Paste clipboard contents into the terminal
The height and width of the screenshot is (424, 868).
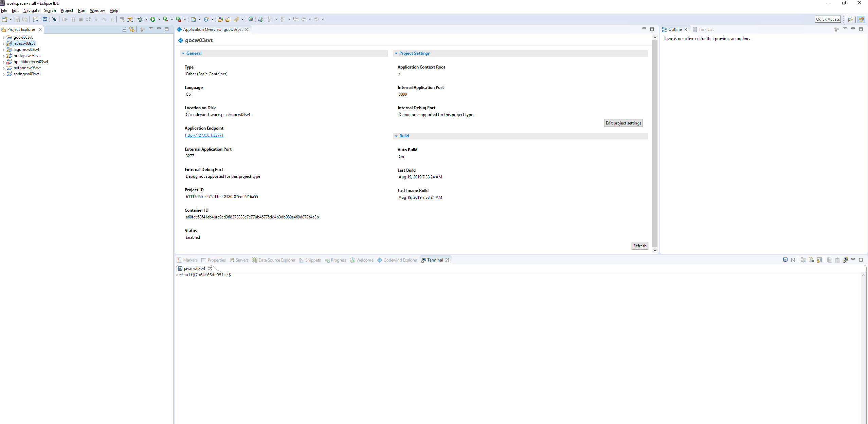click(x=837, y=260)
